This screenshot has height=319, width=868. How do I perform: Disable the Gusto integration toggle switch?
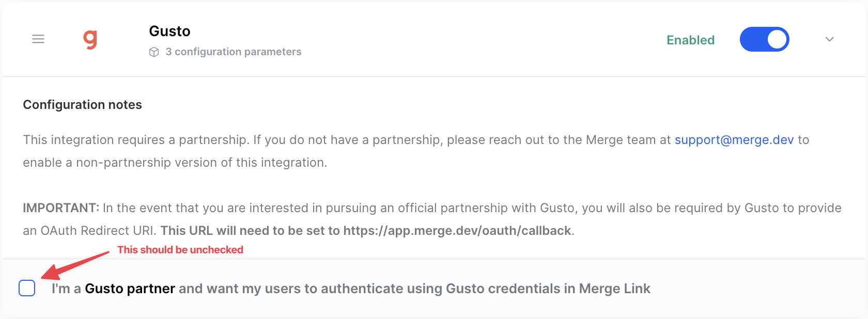[764, 39]
